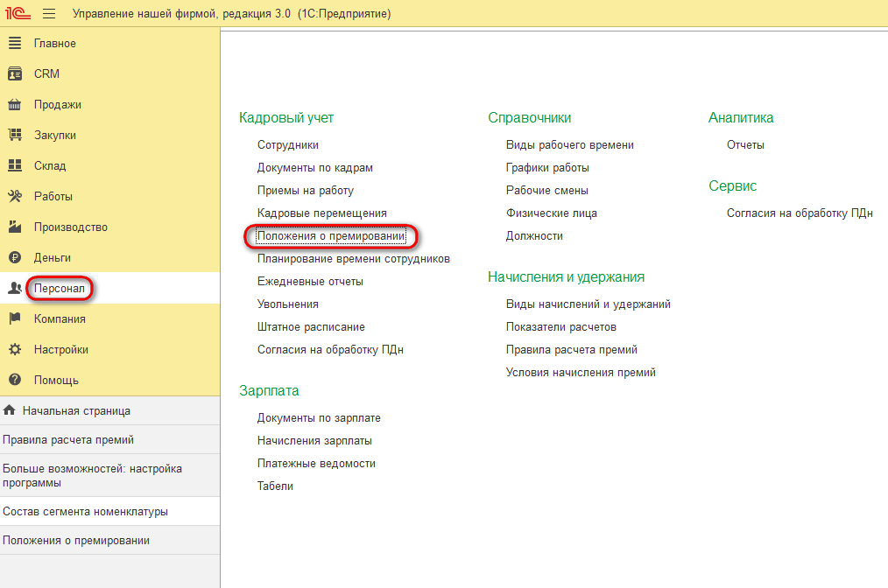This screenshot has height=588, width=888.
Task: Open Документы по кадрам
Action: coord(315,167)
